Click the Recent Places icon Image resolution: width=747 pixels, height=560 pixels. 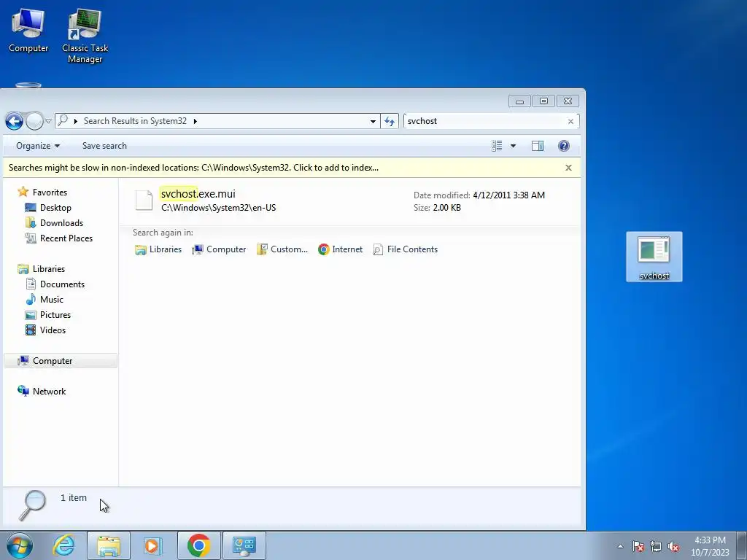(x=31, y=238)
